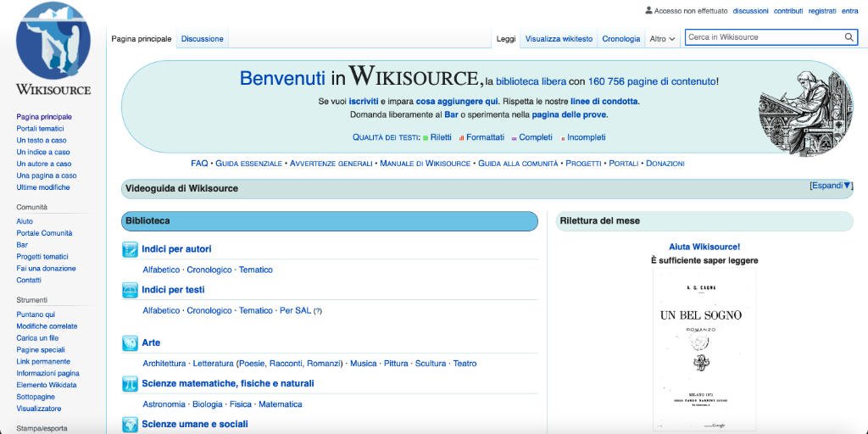Click the Scienze umane e sociali globe icon

(x=130, y=425)
